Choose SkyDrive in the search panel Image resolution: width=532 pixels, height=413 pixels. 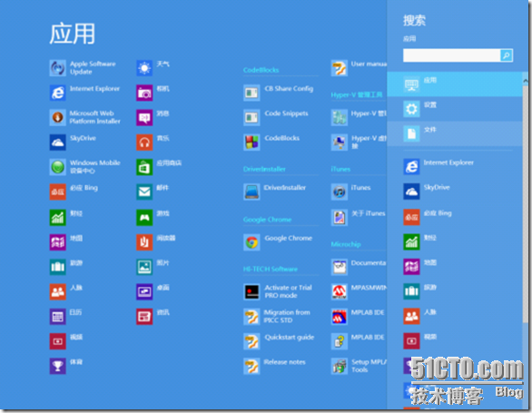coord(428,192)
